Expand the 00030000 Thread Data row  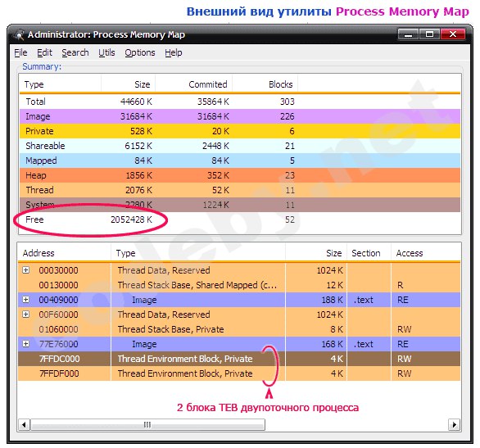26,270
